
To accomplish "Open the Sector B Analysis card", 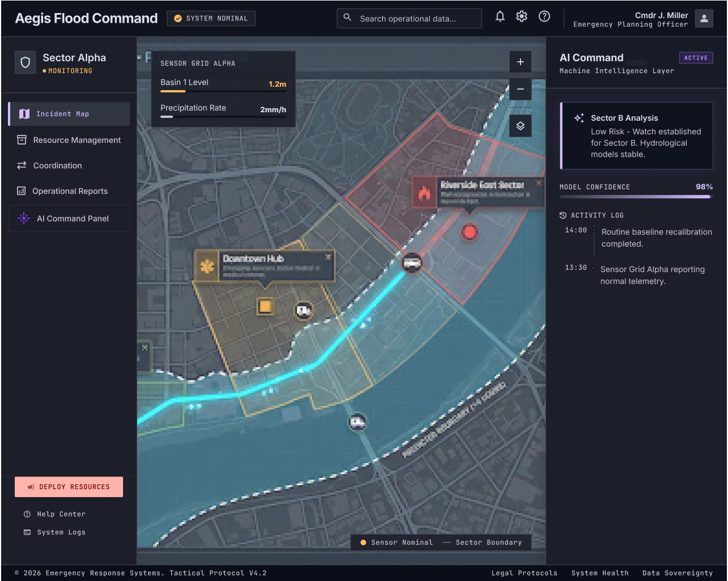I will pyautogui.click(x=636, y=135).
